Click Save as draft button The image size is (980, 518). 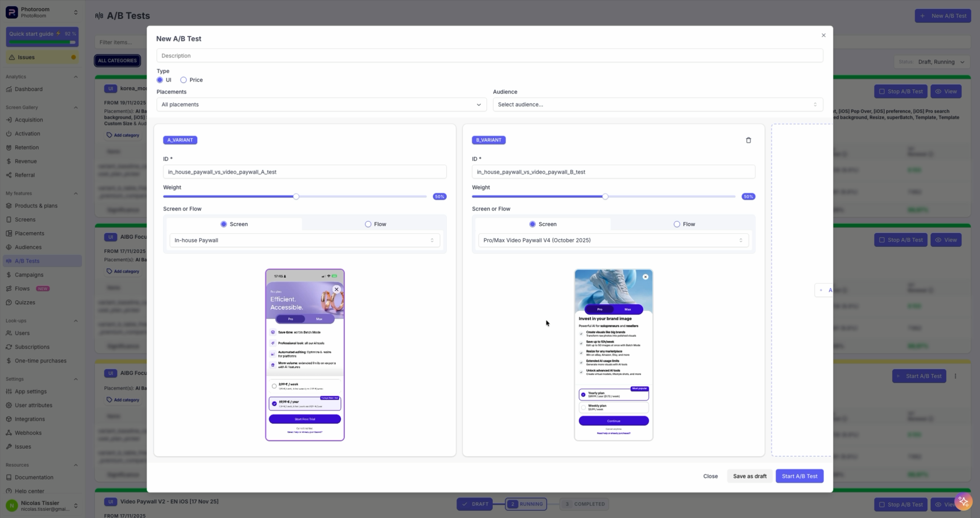750,476
